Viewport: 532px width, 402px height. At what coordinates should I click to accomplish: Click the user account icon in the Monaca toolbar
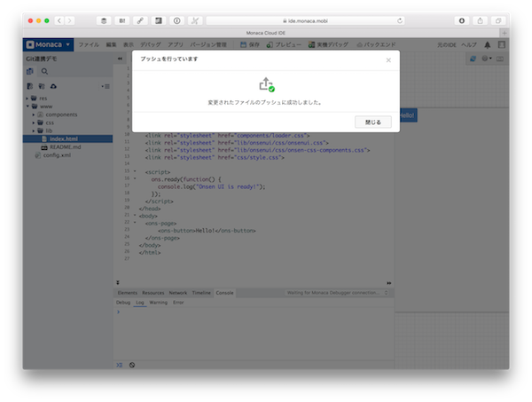(x=502, y=45)
